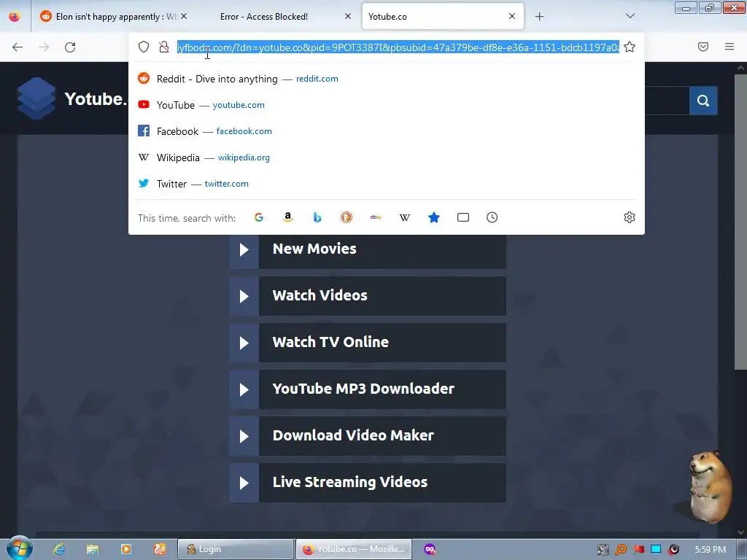
Task: Open the Watch TV Online link
Action: point(368,343)
